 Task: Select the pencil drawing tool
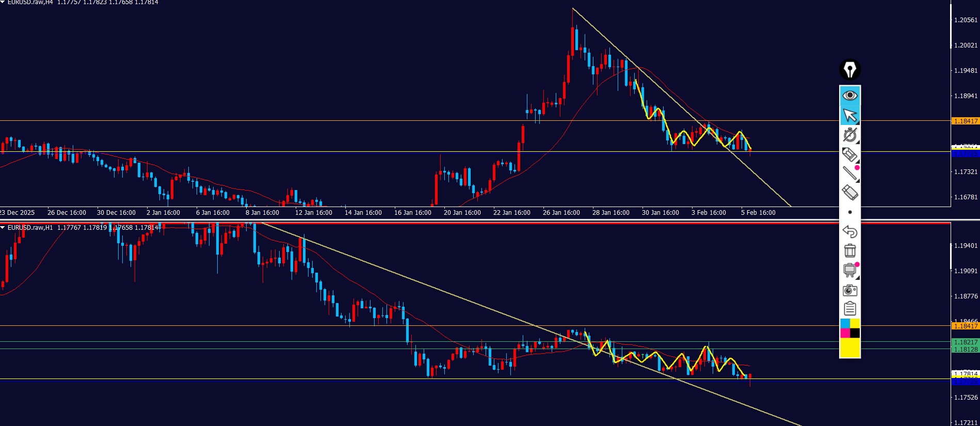[849, 154]
